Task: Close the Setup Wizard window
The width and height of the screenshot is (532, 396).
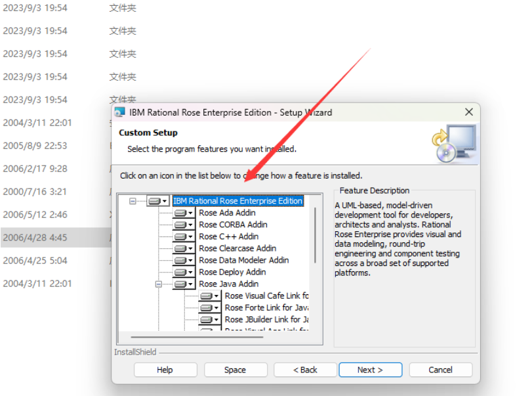Action: point(469,112)
